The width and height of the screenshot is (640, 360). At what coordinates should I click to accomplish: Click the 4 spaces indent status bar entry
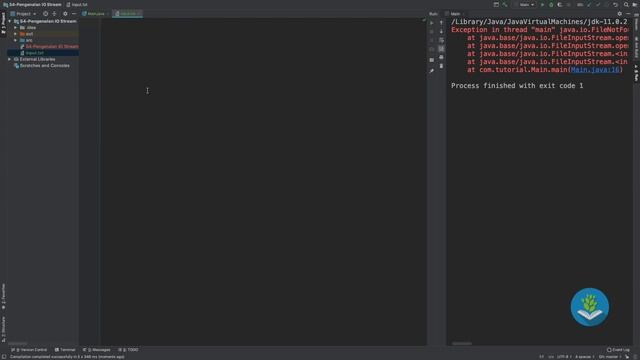coord(584,357)
